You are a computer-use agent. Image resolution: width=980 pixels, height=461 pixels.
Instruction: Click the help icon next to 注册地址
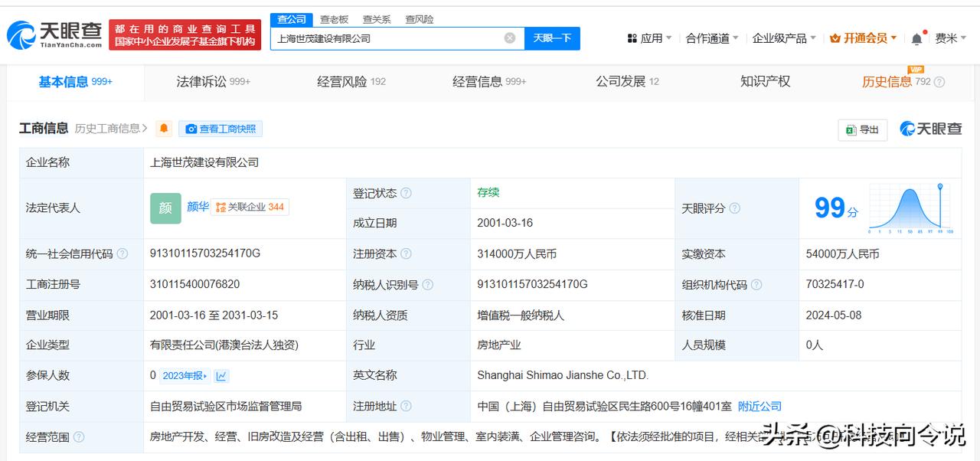pyautogui.click(x=406, y=406)
